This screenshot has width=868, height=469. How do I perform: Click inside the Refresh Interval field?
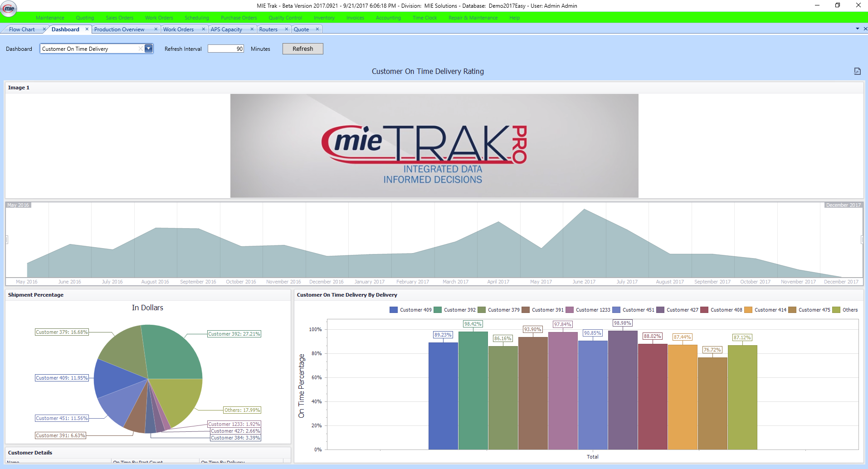[225, 49]
